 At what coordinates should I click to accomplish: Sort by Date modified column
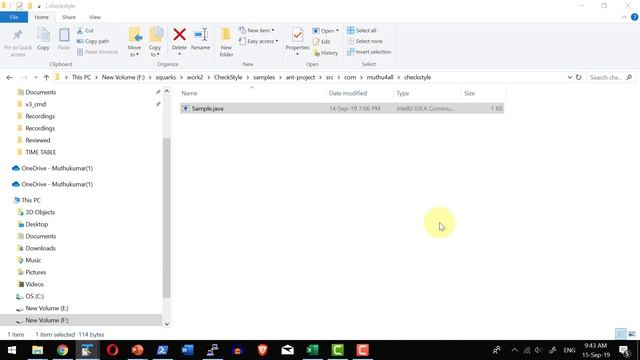(x=359, y=93)
